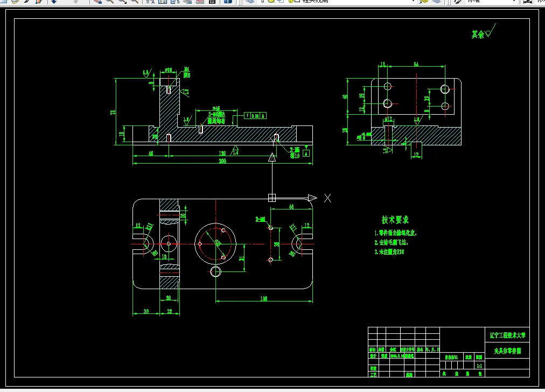The height and width of the screenshot is (392, 545).
Task: Select the hole circle below the large circle
Action: tap(215, 271)
